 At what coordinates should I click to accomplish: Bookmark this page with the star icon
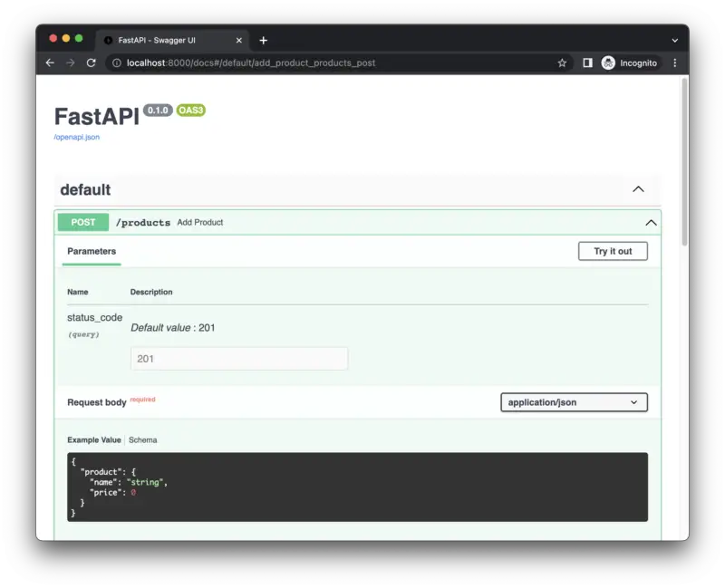[x=562, y=63]
